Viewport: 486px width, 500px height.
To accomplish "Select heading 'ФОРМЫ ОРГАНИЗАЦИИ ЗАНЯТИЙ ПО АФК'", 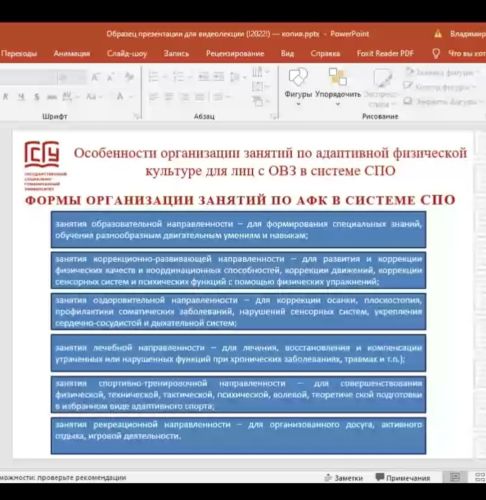I will 240,200.
